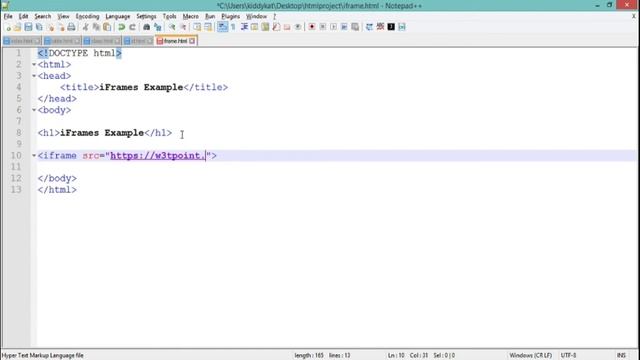Open the Encoding menu
This screenshot has height=360, width=640.
point(87,16)
